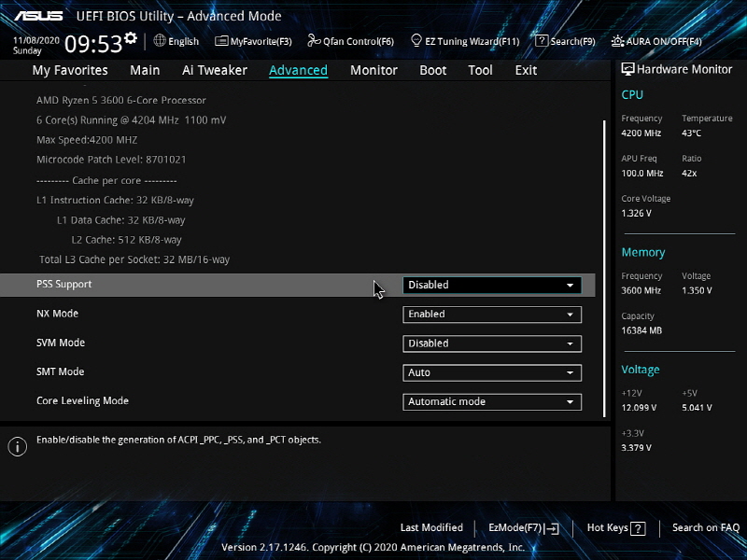Click the Hardware Monitor screen icon
The height and width of the screenshot is (560, 747).
(627, 69)
